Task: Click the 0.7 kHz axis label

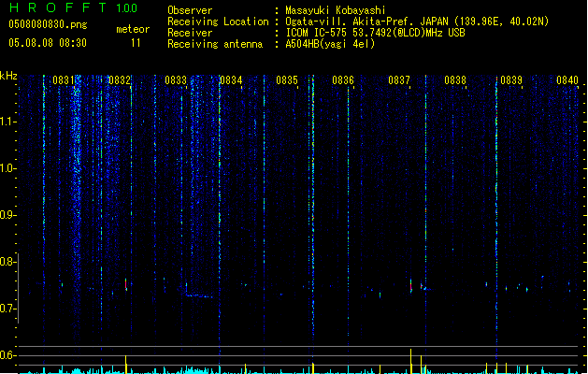Action: (7, 309)
